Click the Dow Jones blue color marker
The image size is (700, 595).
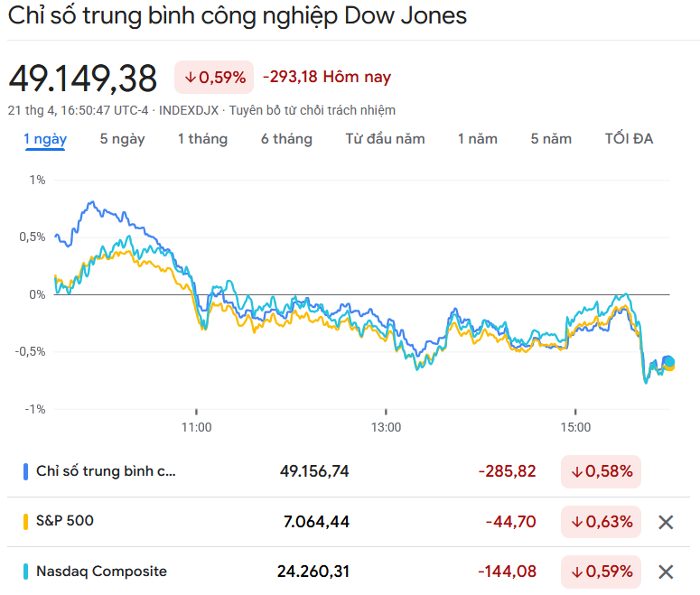click(x=25, y=471)
